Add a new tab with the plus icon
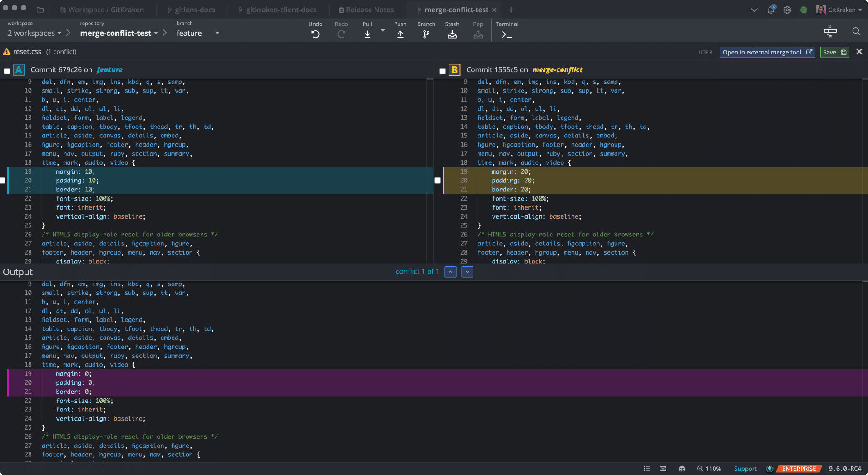 click(511, 10)
